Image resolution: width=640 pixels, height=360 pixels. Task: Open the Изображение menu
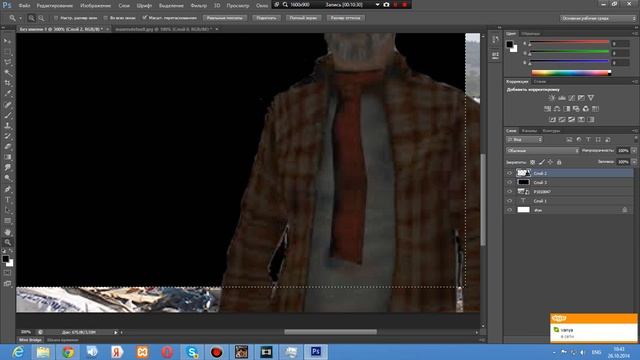pos(96,6)
